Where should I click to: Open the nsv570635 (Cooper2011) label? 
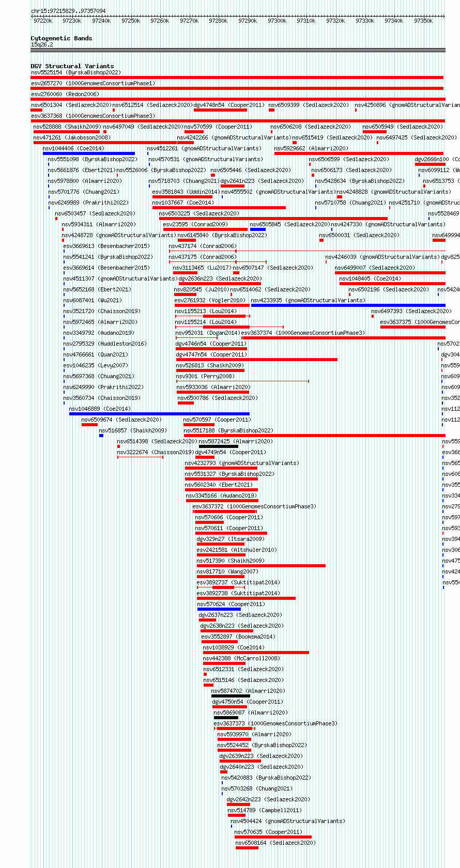(x=268, y=832)
